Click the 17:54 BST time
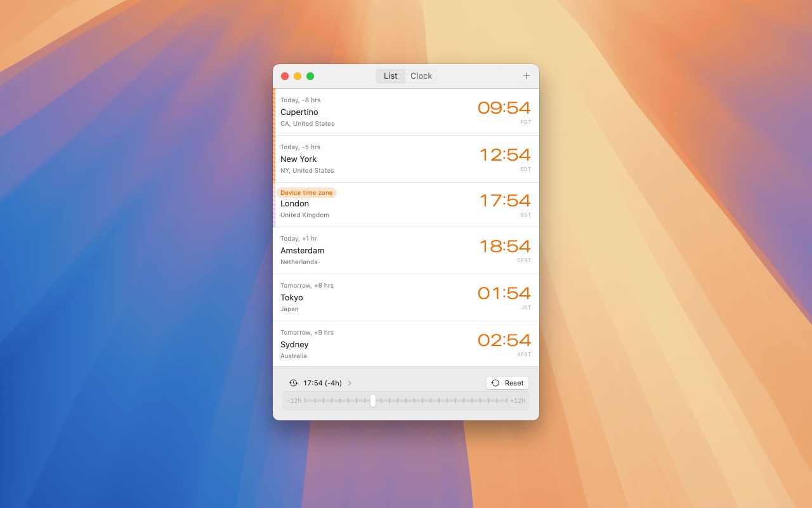The width and height of the screenshot is (812, 508). point(506,201)
